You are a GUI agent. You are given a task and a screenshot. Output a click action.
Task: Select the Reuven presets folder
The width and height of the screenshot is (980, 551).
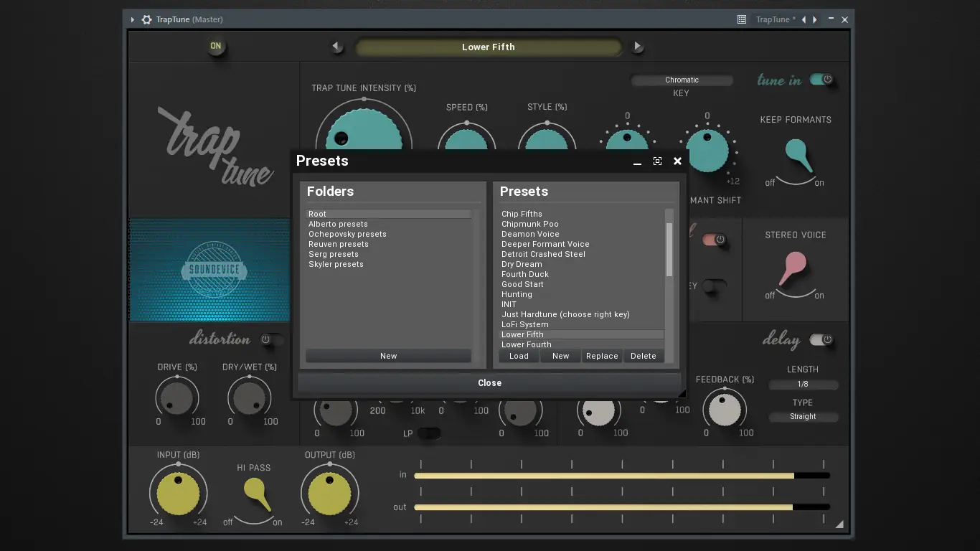[389, 244]
